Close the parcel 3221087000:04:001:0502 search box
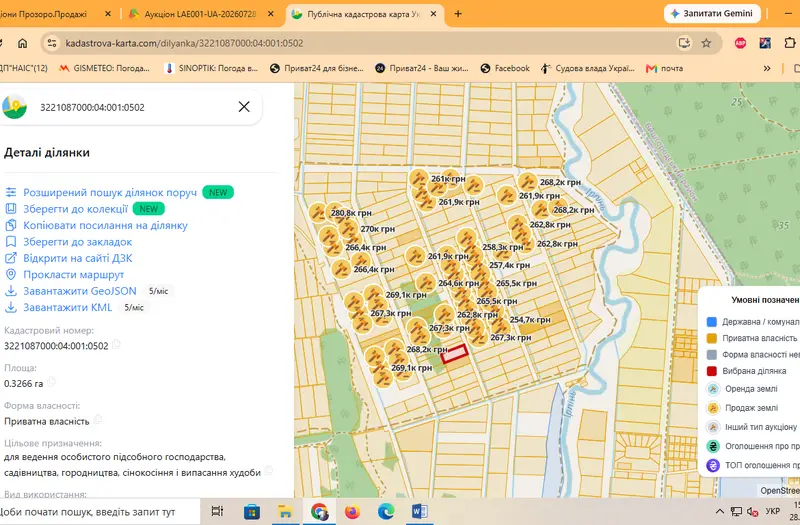 point(244,107)
